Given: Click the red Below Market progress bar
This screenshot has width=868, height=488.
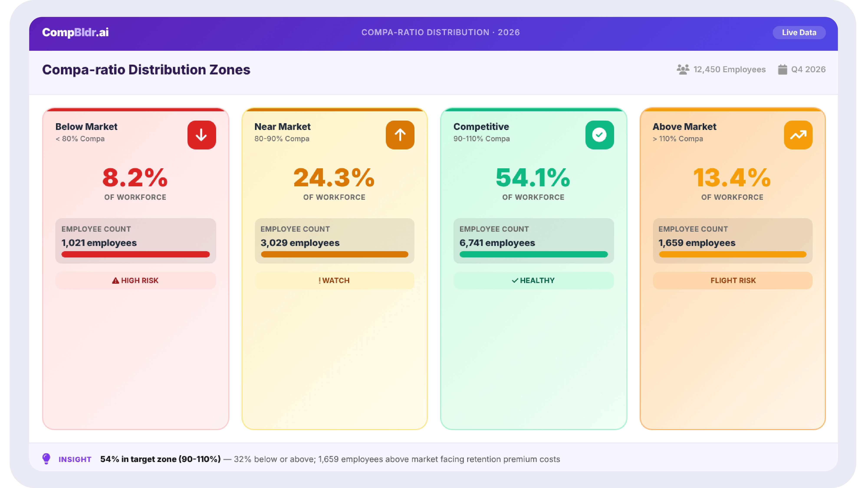Looking at the screenshot, I should [x=135, y=254].
